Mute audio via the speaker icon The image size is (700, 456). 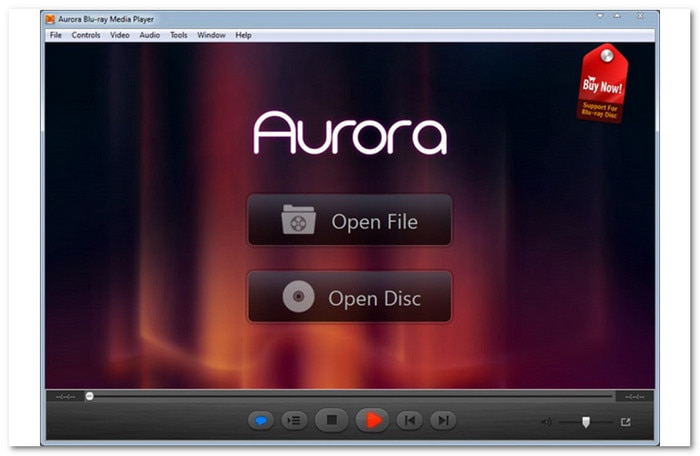[x=546, y=422]
